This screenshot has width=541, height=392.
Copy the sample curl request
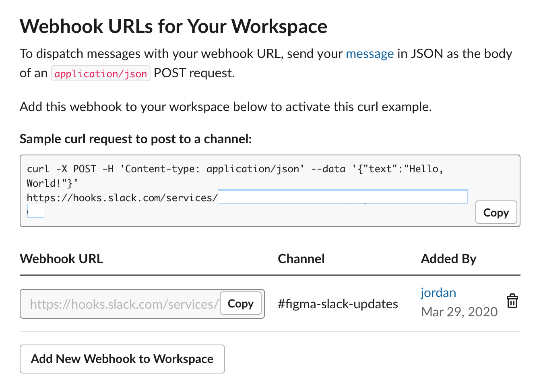click(x=496, y=212)
